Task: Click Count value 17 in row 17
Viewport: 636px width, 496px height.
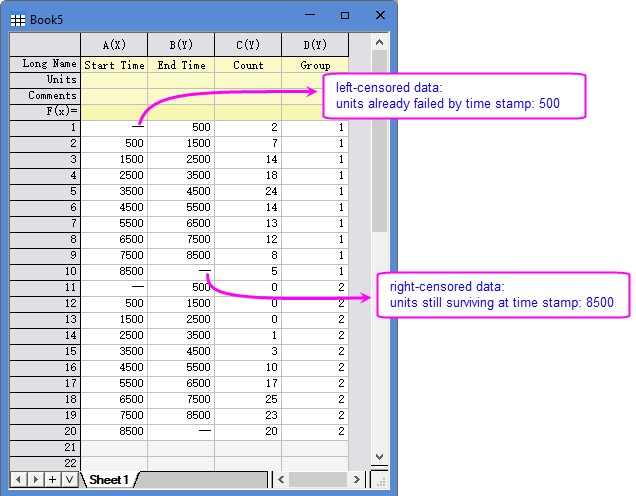Action: pos(248,383)
